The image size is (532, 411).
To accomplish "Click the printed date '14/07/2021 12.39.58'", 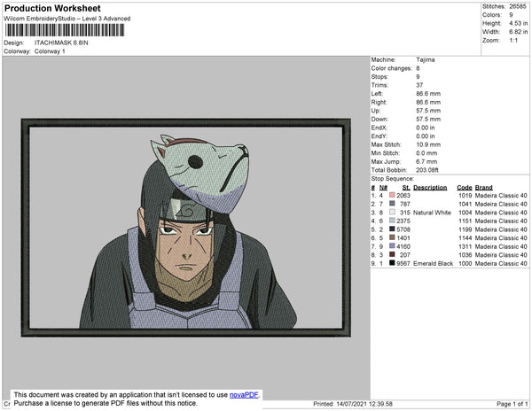I will click(x=364, y=404).
